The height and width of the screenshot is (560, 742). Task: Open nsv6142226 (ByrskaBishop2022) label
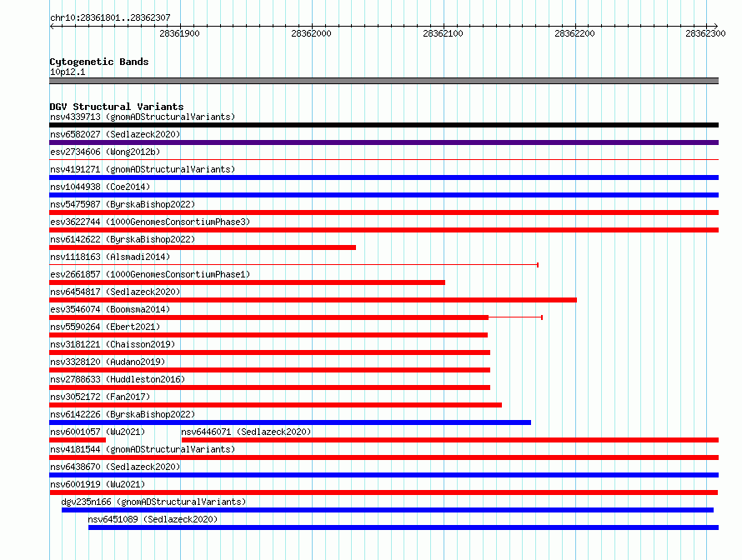tap(123, 414)
